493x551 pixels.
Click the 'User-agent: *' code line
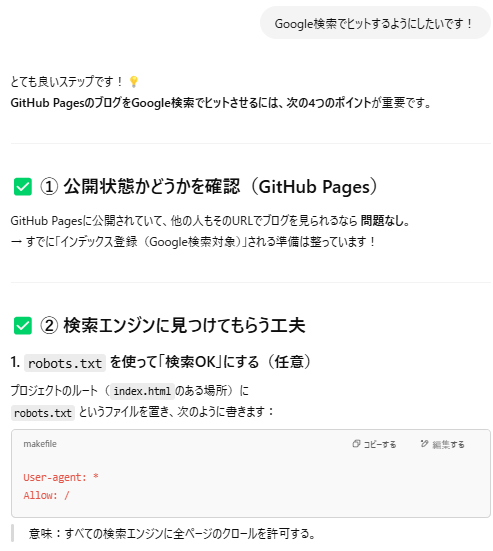point(61,477)
